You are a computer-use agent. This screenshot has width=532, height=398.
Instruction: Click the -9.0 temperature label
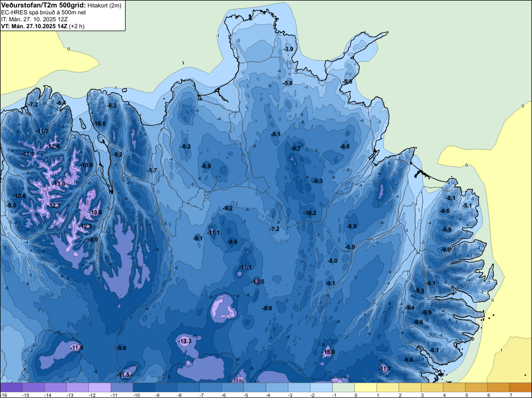click(446, 250)
